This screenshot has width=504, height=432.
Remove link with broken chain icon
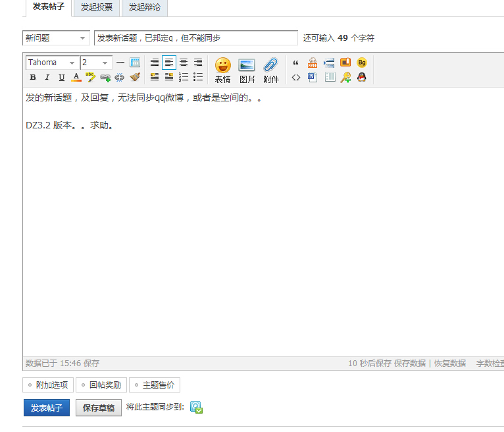(x=120, y=77)
